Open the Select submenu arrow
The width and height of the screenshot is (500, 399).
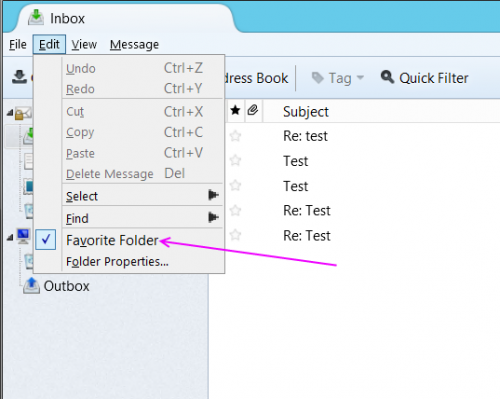coord(213,195)
